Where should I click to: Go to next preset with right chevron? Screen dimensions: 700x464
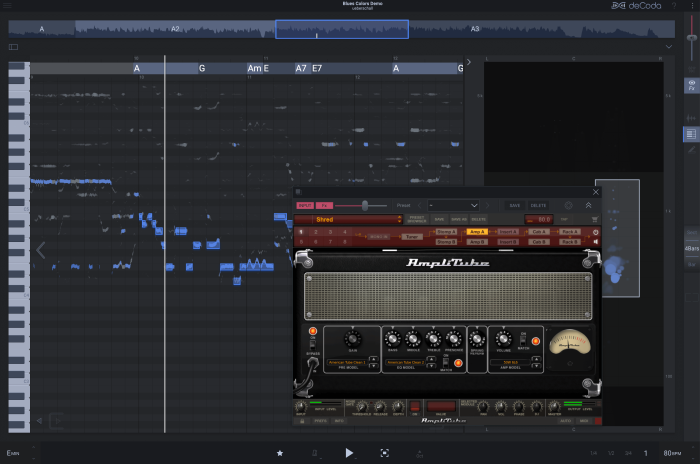click(x=488, y=205)
